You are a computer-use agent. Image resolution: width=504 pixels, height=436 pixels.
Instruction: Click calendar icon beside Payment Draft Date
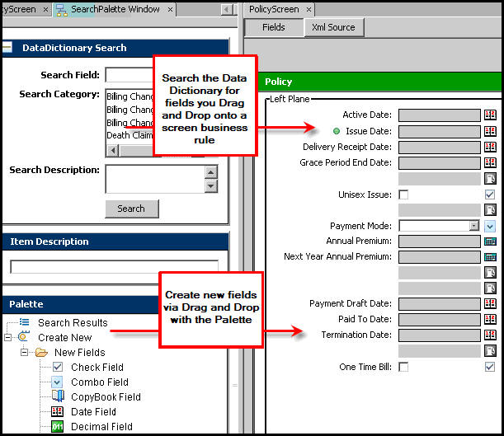tap(490, 304)
